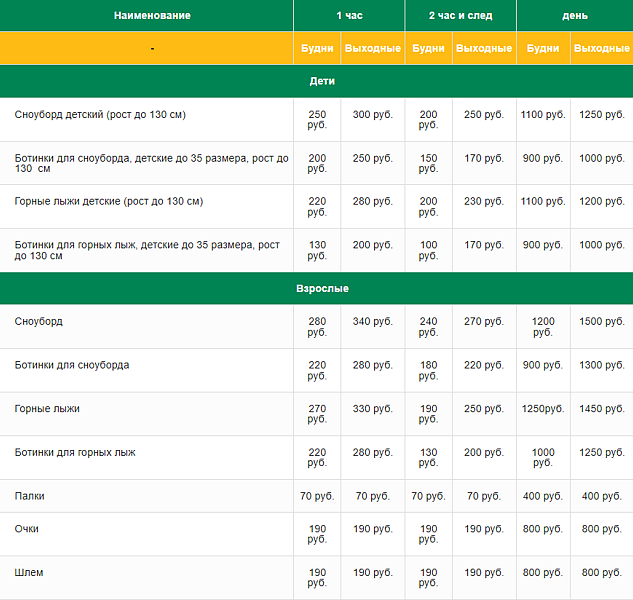
Task: Select 'Выходные' subheader under 'день'
Action: click(602, 48)
